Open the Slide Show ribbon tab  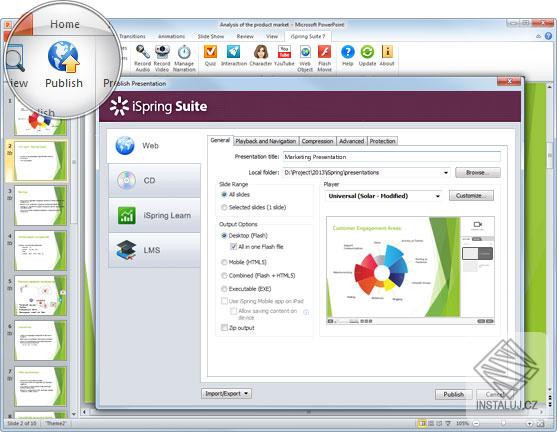coord(211,36)
